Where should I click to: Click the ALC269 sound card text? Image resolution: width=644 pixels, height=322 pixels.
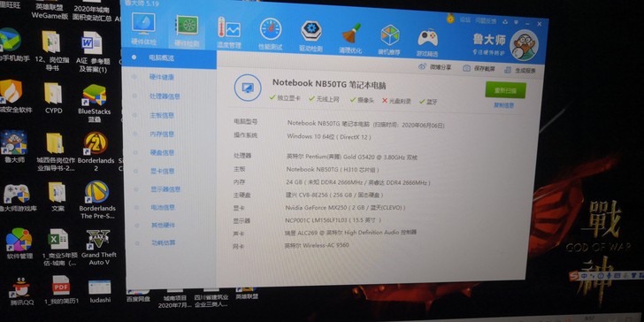(x=350, y=233)
